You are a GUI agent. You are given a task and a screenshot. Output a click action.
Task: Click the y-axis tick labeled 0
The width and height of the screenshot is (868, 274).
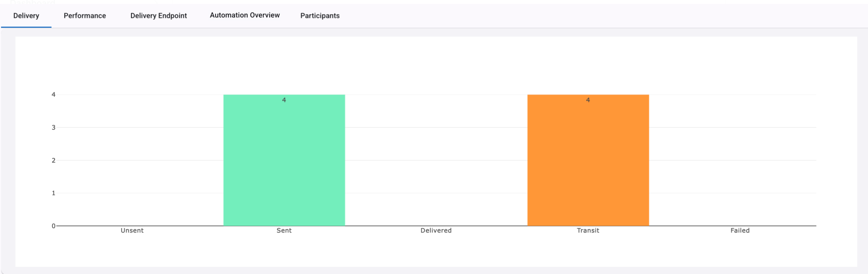[54, 226]
